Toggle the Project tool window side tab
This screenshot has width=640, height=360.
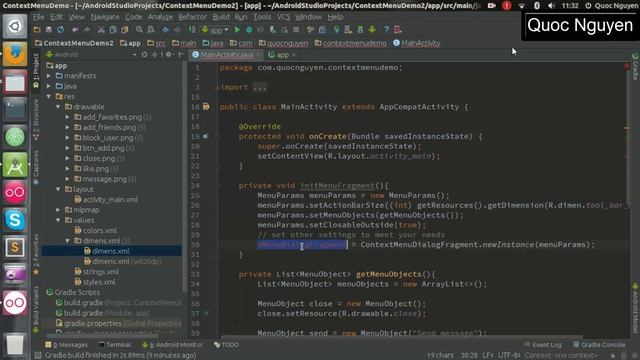(36, 70)
